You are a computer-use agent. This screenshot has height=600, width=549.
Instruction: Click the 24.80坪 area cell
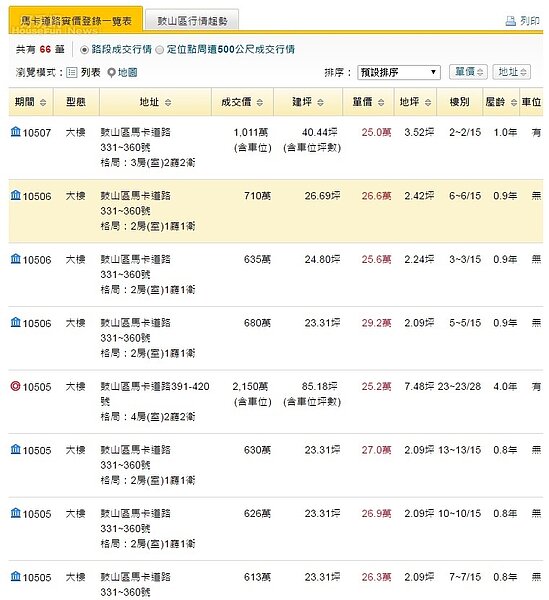(322, 259)
